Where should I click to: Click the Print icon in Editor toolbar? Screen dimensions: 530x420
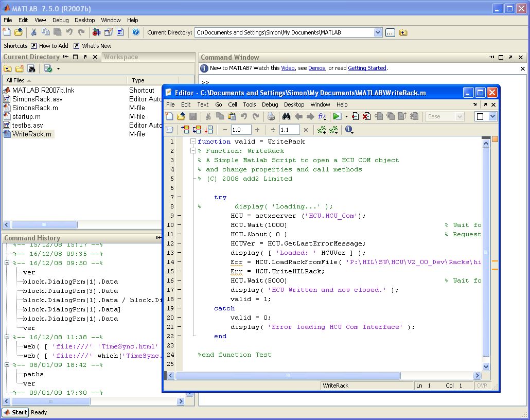point(271,117)
